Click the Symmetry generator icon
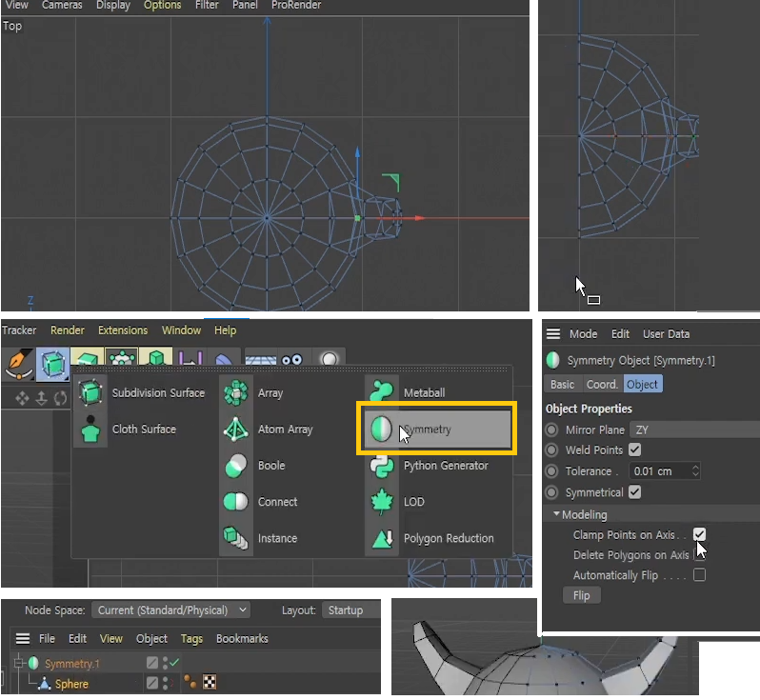Viewport: 760px width, 700px height. (382, 429)
